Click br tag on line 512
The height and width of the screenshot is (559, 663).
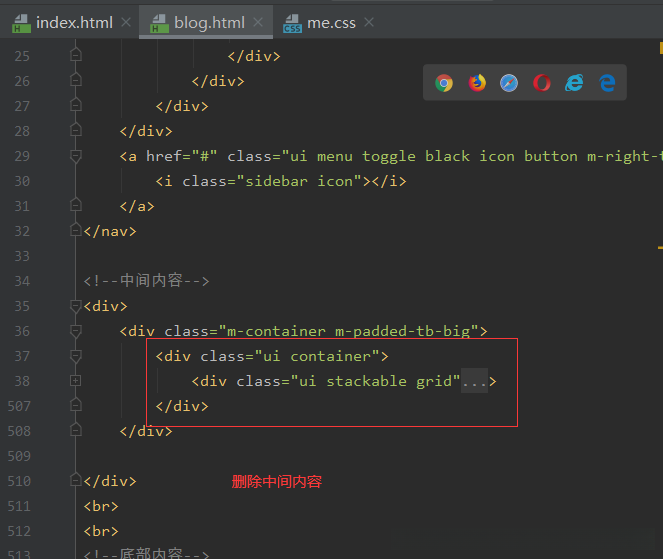101,531
